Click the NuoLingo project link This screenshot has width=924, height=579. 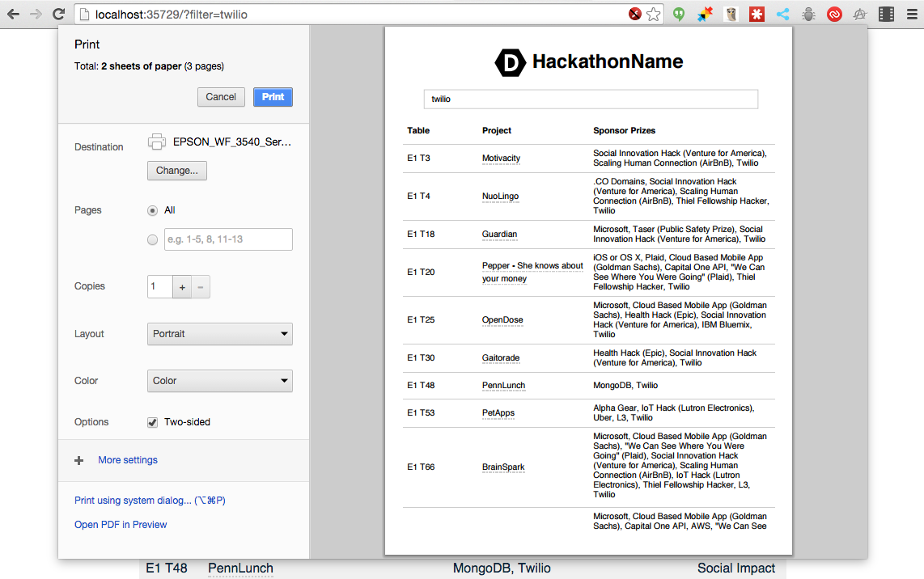pos(500,197)
